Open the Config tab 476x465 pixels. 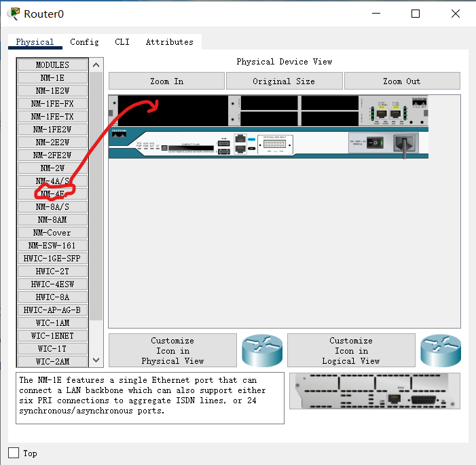84,42
